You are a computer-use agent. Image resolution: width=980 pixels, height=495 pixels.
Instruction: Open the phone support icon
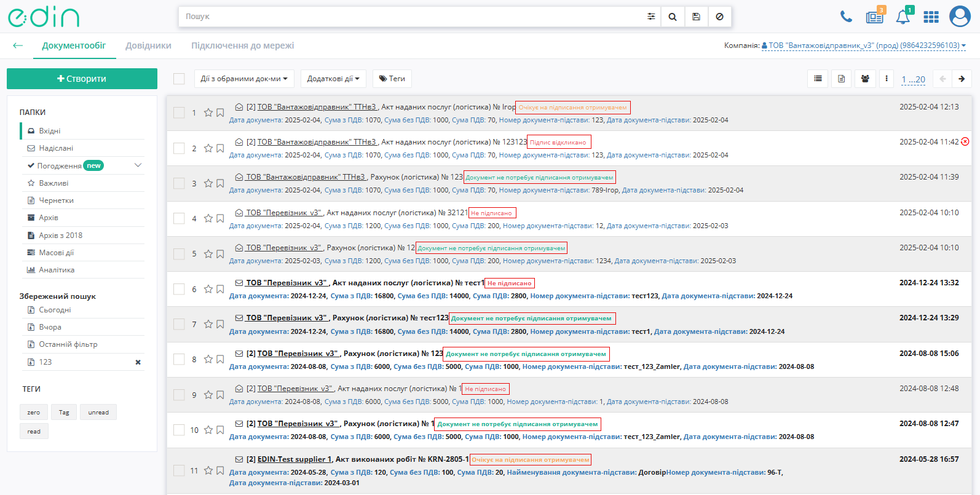point(847,17)
